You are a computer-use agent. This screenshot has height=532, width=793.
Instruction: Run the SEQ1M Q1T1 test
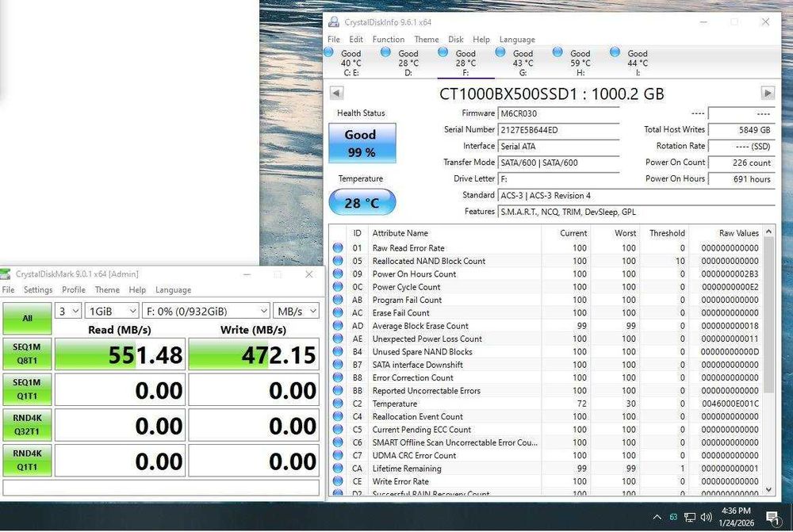27,388
